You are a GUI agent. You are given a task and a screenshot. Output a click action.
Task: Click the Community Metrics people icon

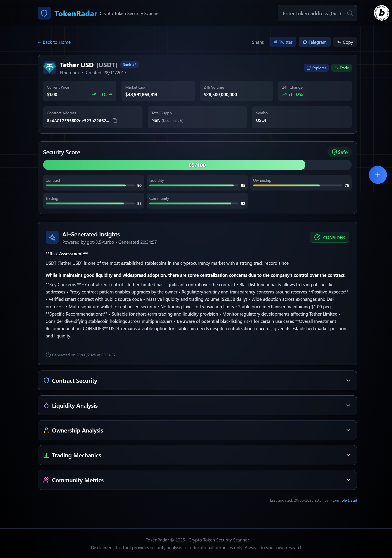pyautogui.click(x=46, y=480)
